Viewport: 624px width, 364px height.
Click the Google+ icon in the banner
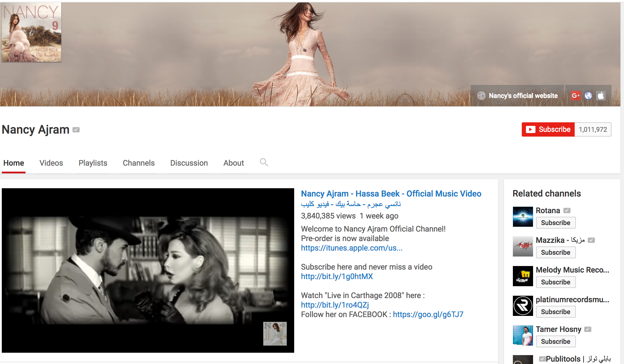tap(576, 96)
